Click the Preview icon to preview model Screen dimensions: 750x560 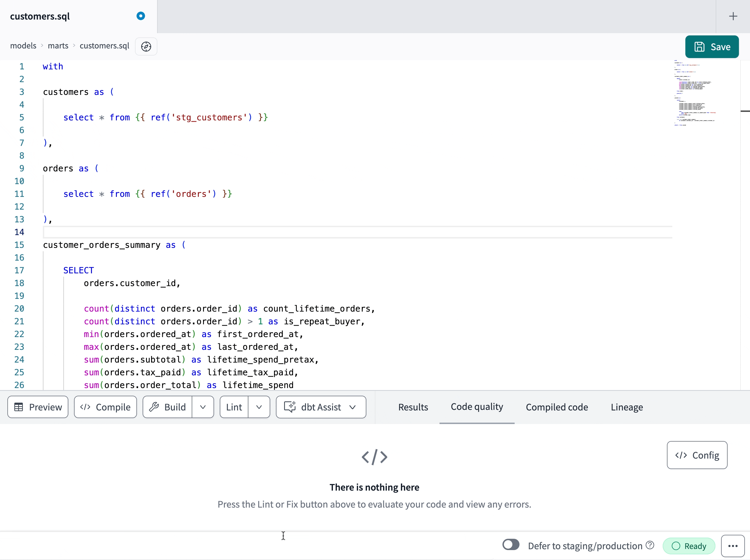pos(38,406)
